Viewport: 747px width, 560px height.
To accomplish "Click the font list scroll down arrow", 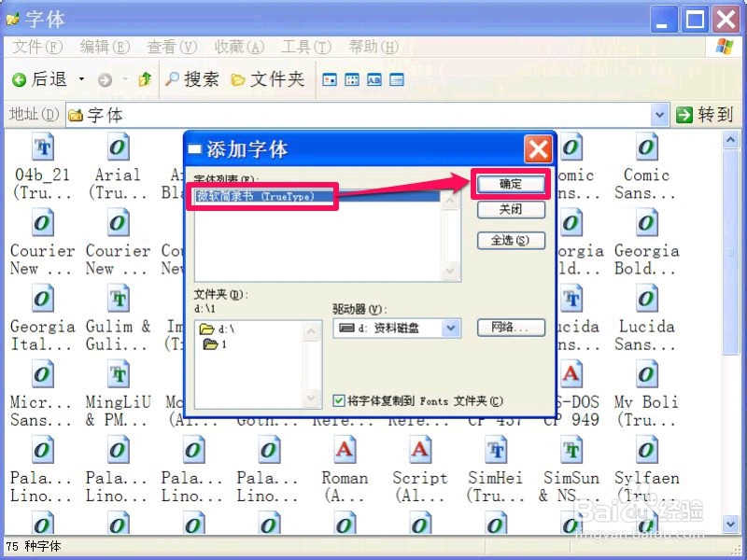I will 450,271.
